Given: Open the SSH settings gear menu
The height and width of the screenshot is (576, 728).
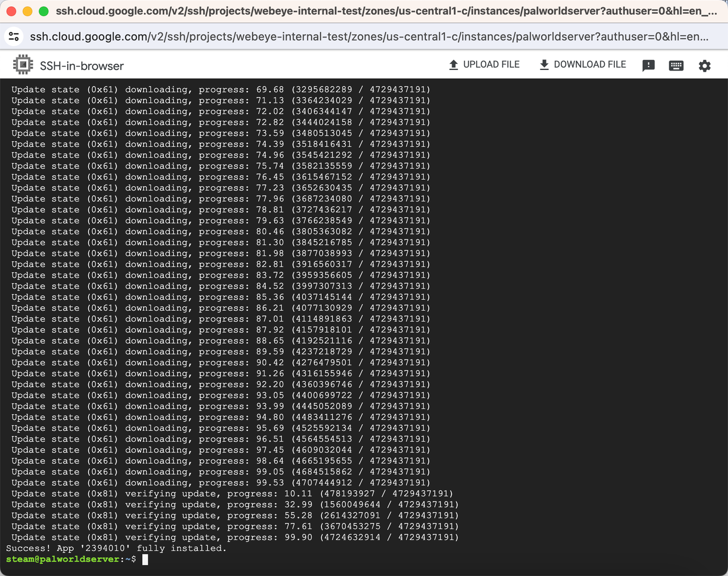Looking at the screenshot, I should (704, 66).
